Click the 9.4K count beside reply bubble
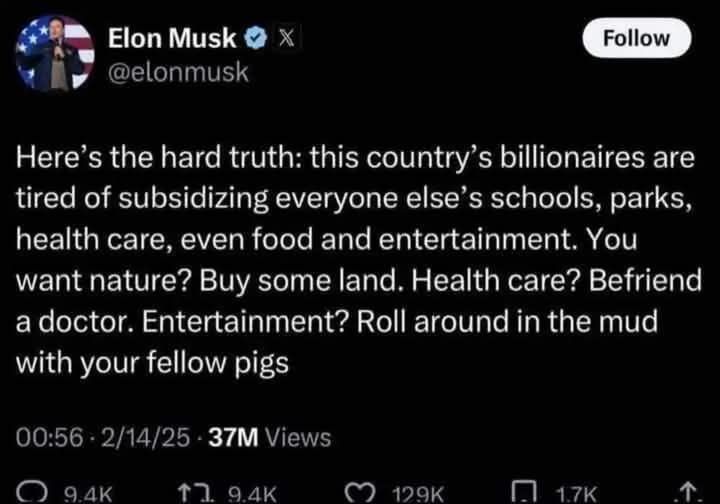The image size is (720, 504). tap(88, 495)
